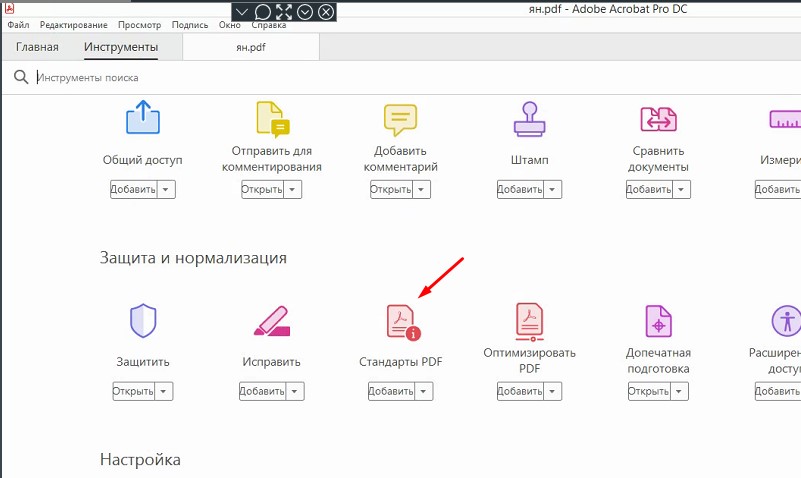Expand dropdown arrow under Оптимизировать PDF
The height and width of the screenshot is (478, 801).
coord(553,391)
